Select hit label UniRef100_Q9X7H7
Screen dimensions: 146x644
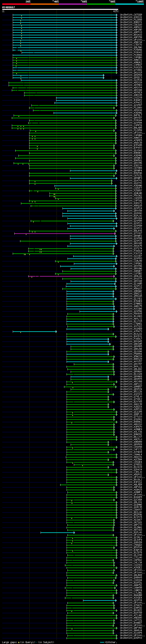[131, 364]
